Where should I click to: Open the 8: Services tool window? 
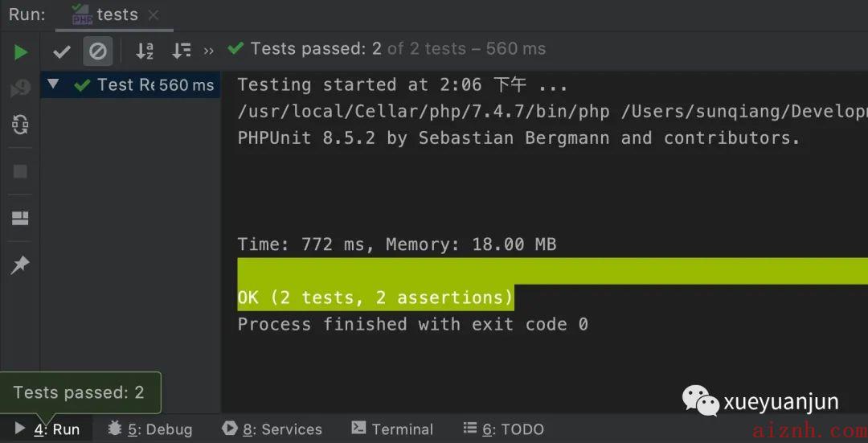pyautogui.click(x=272, y=429)
